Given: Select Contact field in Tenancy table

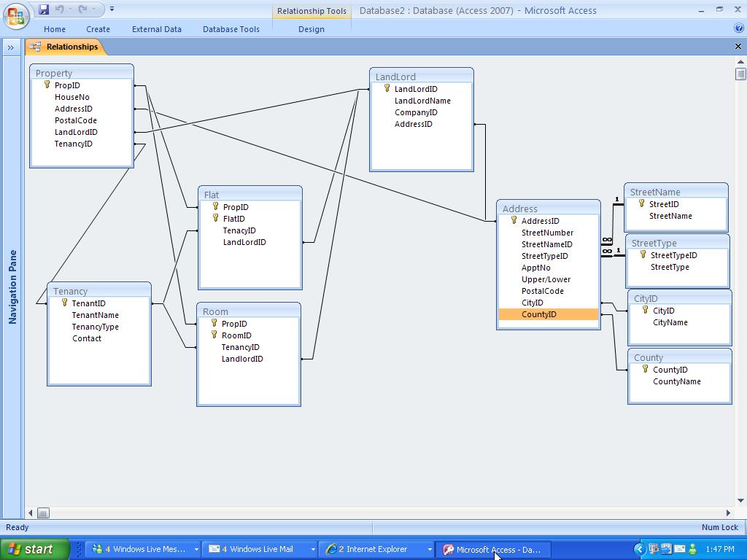Looking at the screenshot, I should tap(87, 338).
